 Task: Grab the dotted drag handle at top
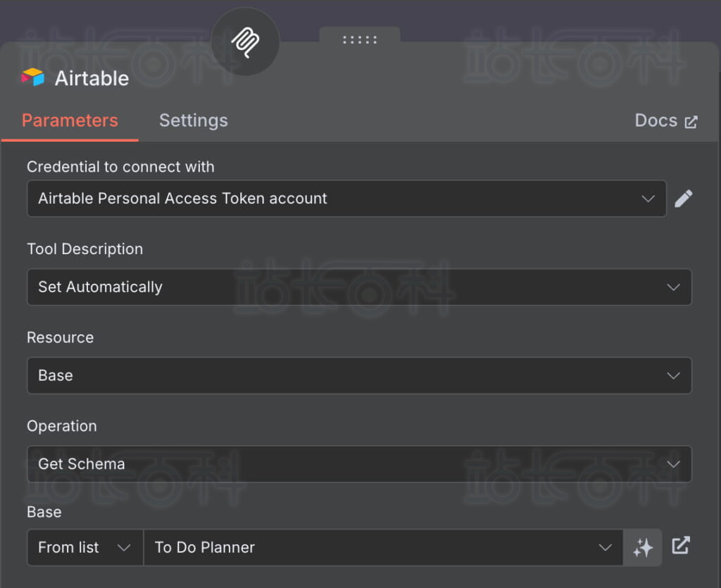pos(359,39)
